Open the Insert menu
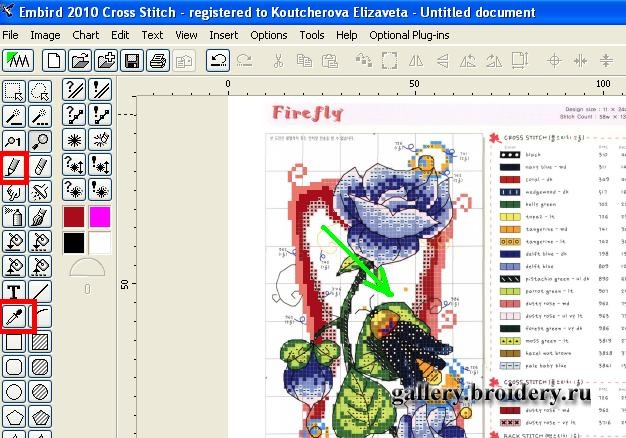This screenshot has width=626, height=438. [224, 35]
